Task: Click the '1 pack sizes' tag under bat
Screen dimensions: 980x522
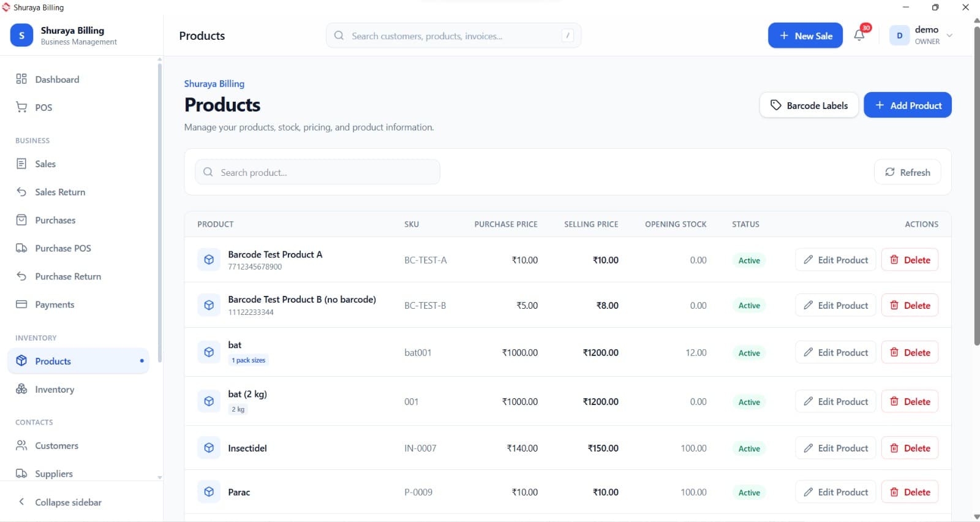Action: point(249,360)
